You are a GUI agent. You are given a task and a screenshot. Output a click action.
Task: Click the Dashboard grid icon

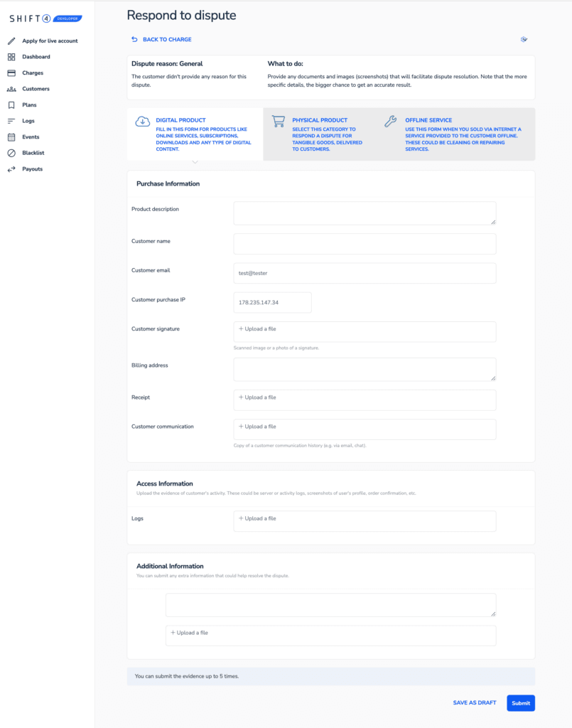click(11, 57)
